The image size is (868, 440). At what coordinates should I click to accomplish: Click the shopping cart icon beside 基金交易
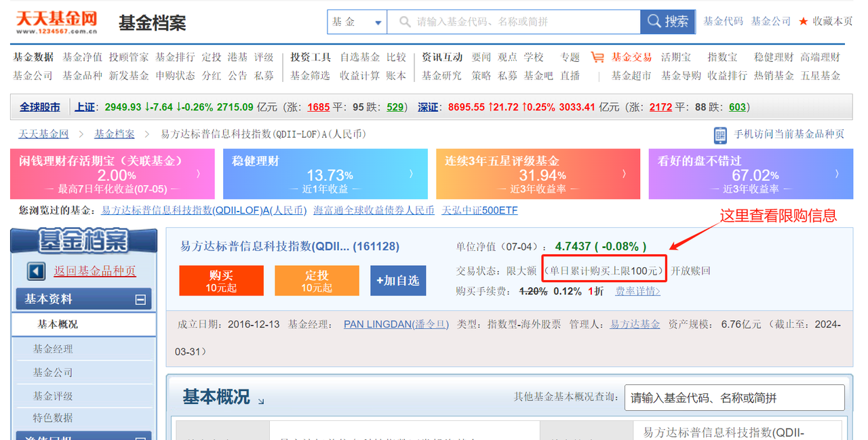click(x=597, y=58)
